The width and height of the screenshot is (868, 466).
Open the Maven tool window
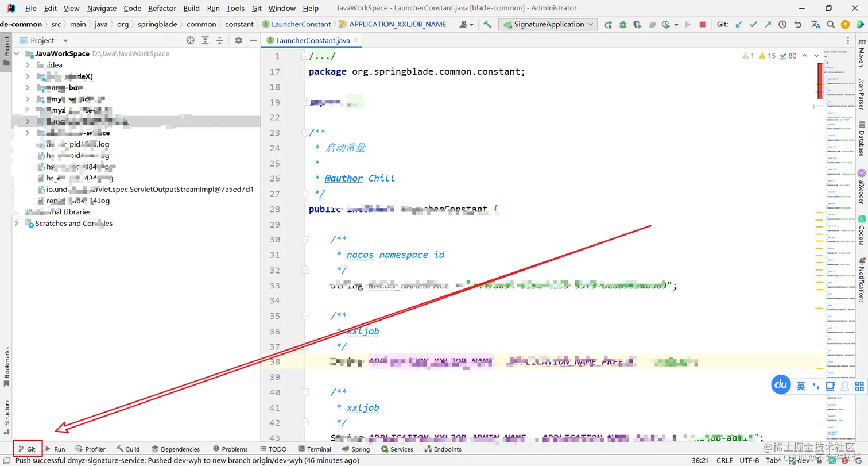pos(861,53)
